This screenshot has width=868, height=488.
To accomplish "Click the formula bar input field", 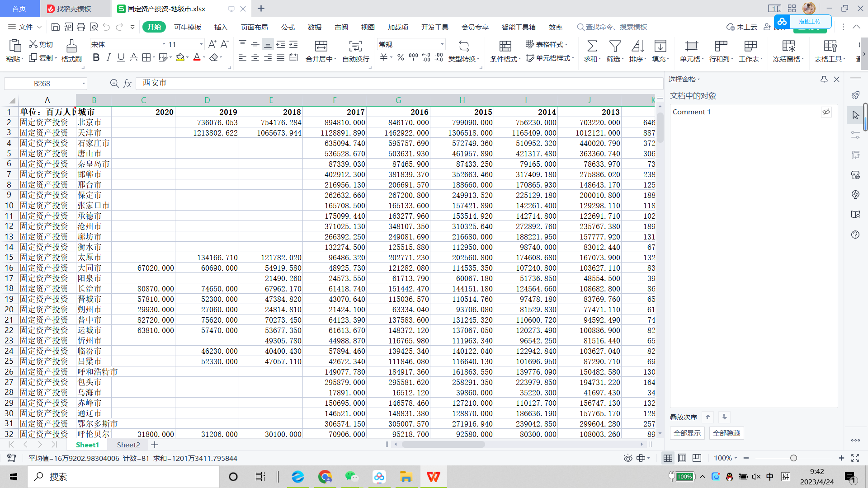I will tap(398, 83).
